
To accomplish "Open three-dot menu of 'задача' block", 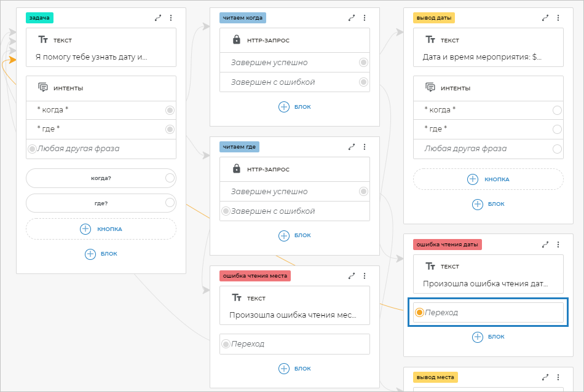I will click(171, 18).
